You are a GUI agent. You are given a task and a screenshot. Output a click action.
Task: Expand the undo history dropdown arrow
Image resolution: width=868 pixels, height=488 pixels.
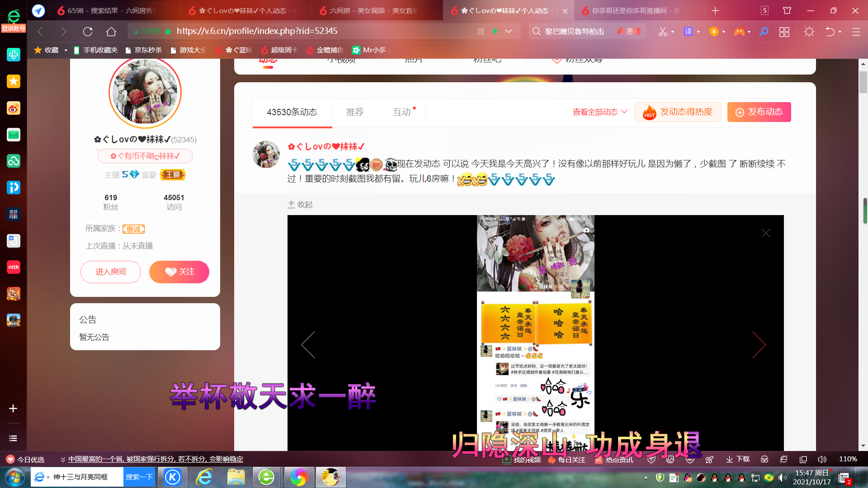[840, 32]
